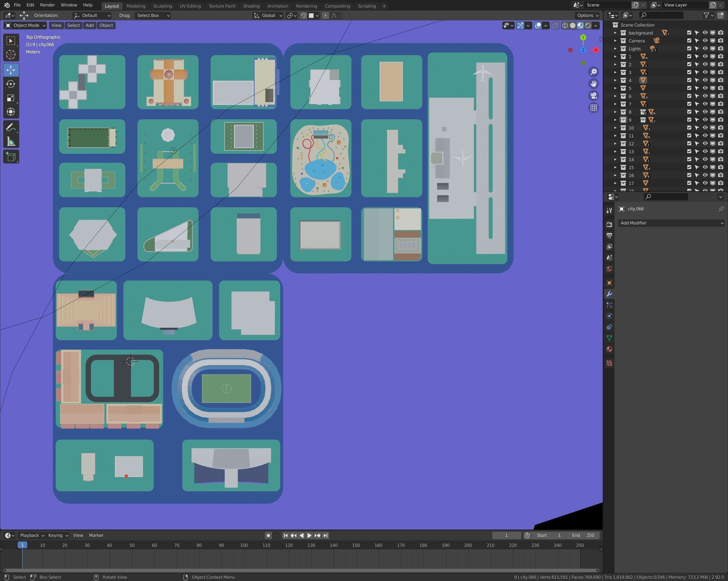728x581 pixels.
Task: Open the Particles properties tab
Action: pos(609,305)
